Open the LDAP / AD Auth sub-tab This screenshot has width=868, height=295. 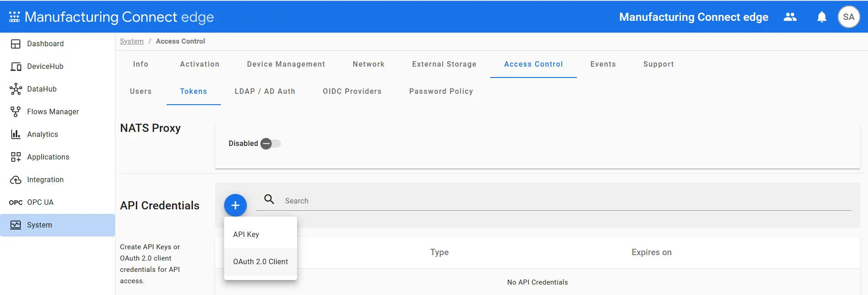pyautogui.click(x=265, y=92)
